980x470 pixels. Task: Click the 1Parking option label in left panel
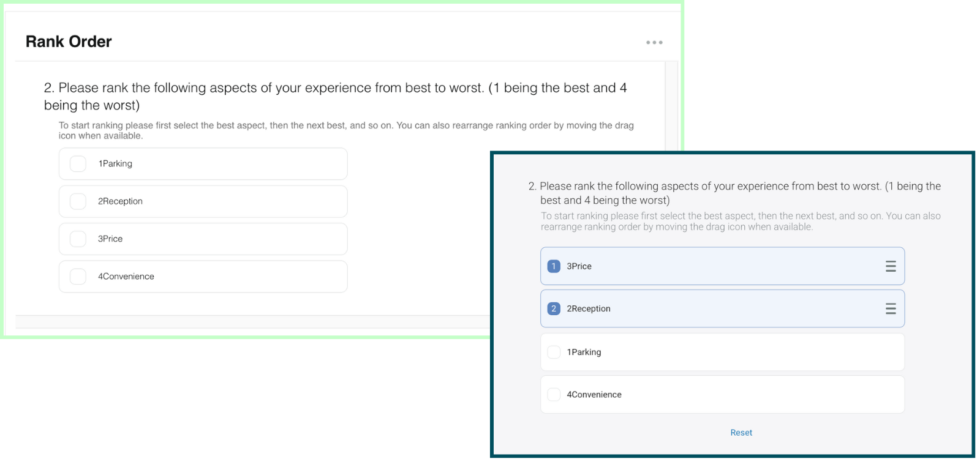115,164
